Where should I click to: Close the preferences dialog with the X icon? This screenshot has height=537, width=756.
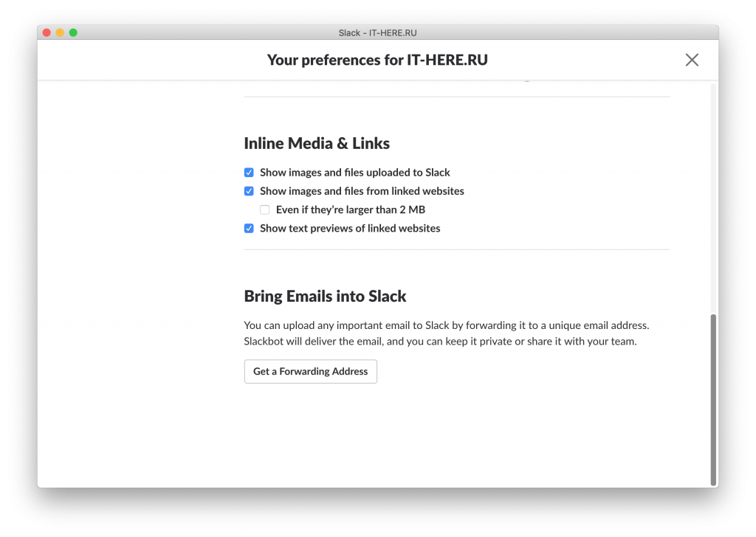point(692,60)
